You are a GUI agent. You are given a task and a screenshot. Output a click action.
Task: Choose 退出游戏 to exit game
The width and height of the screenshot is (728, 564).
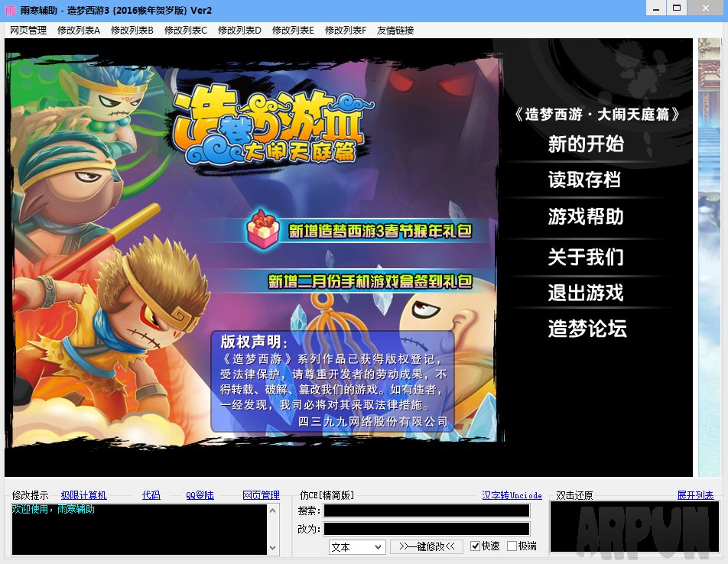click(586, 293)
